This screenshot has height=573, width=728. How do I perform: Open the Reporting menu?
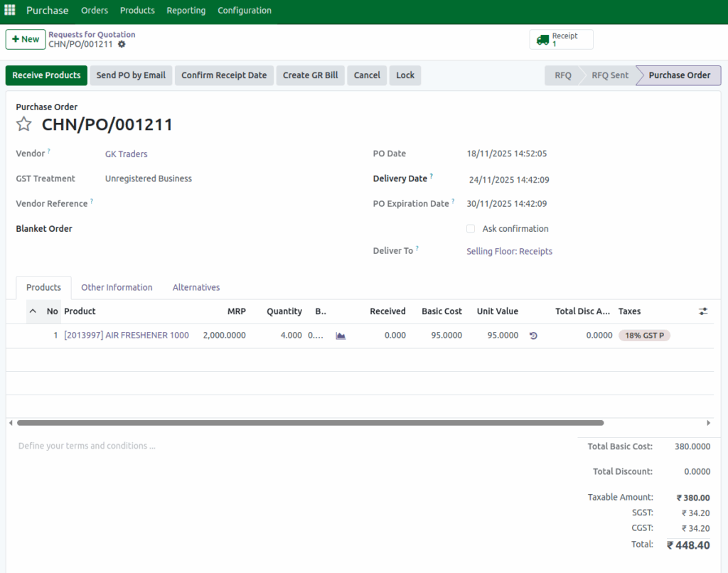(x=186, y=11)
